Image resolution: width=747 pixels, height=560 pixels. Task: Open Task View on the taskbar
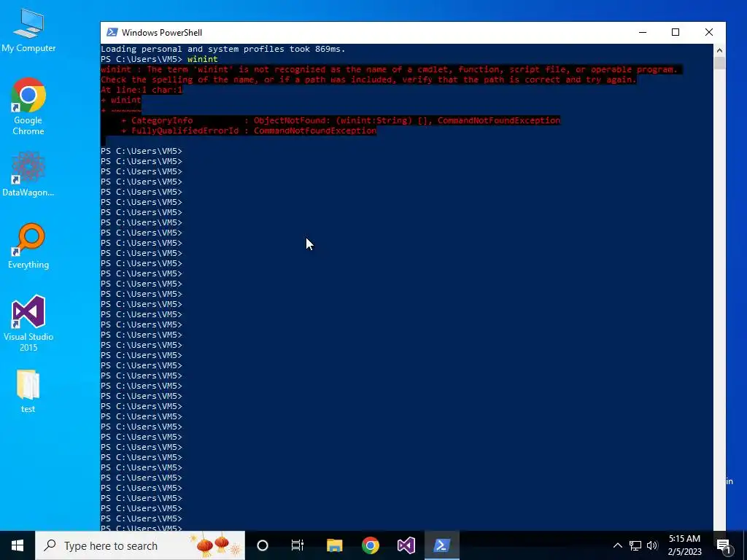[x=298, y=545]
